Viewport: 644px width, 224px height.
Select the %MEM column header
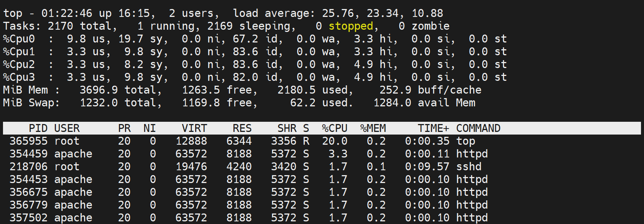373,128
